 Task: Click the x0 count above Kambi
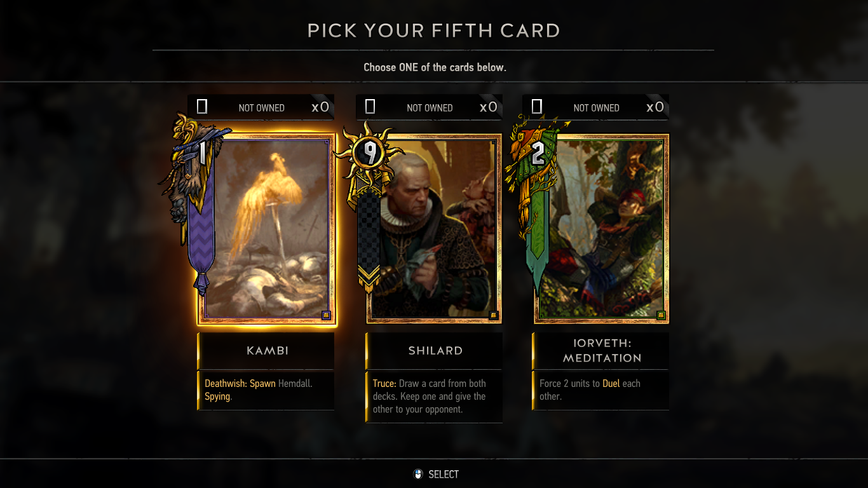[x=320, y=107]
